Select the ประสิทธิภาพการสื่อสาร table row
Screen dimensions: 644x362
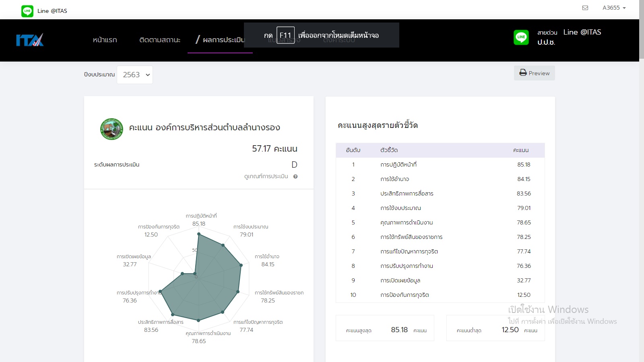(440, 193)
